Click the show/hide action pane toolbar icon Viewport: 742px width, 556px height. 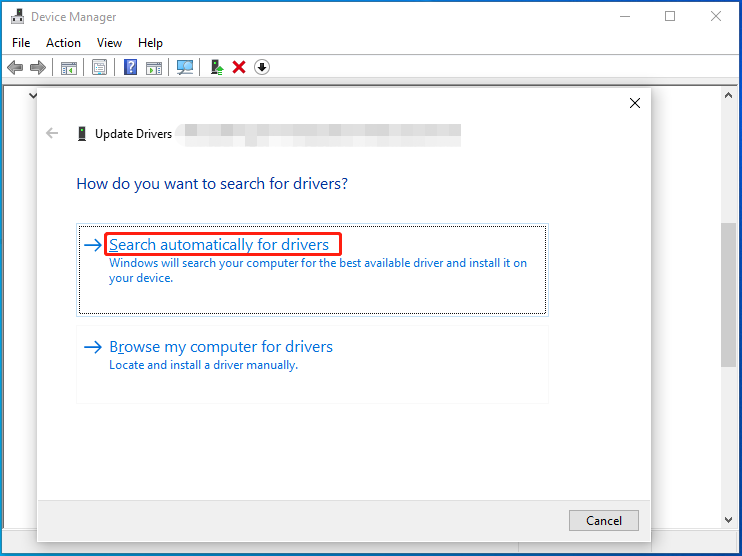coord(154,67)
